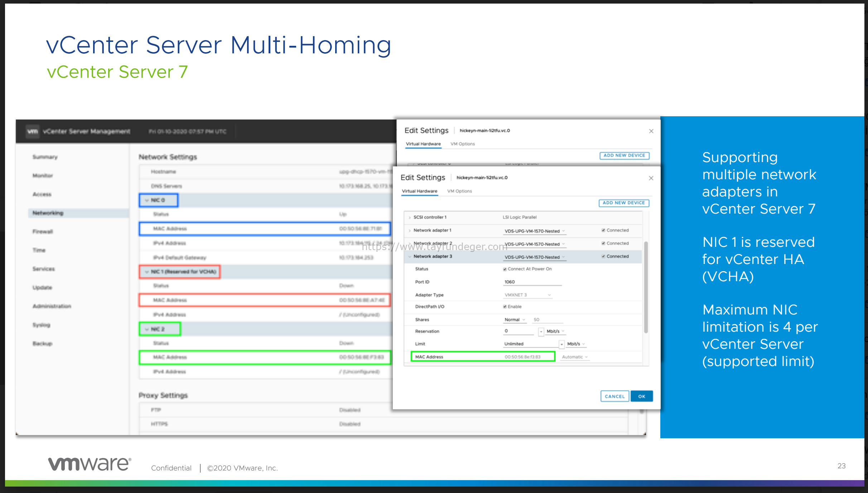This screenshot has width=868, height=493.
Task: Expand Network adapter 1 row
Action: coord(410,230)
